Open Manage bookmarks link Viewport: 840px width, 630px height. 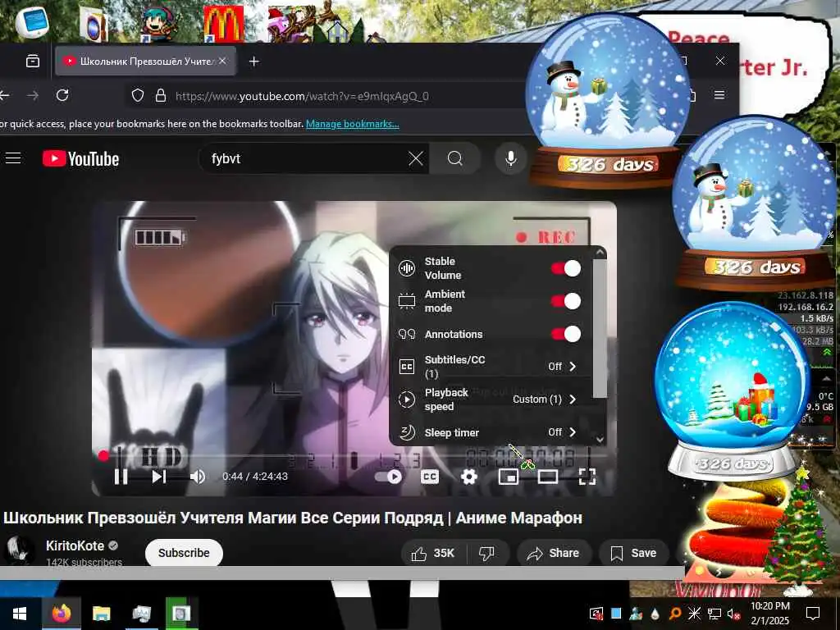353,124
